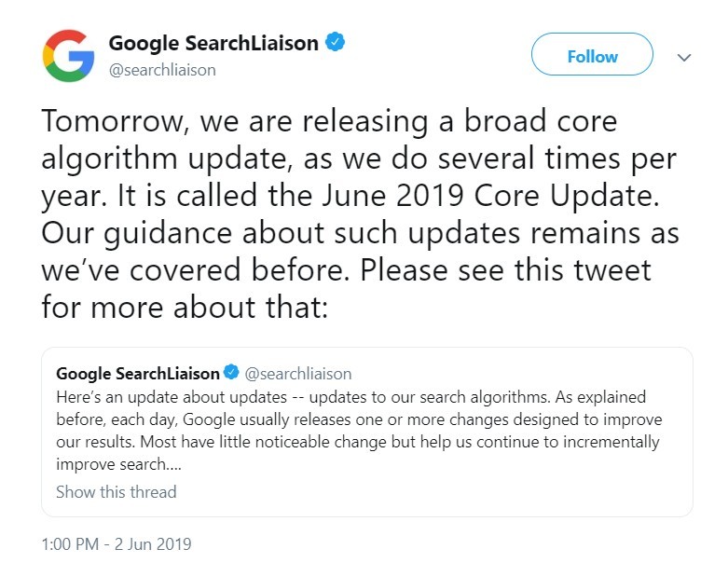728x563 pixels.
Task: Open the tweet options chevron menu
Action: click(684, 57)
